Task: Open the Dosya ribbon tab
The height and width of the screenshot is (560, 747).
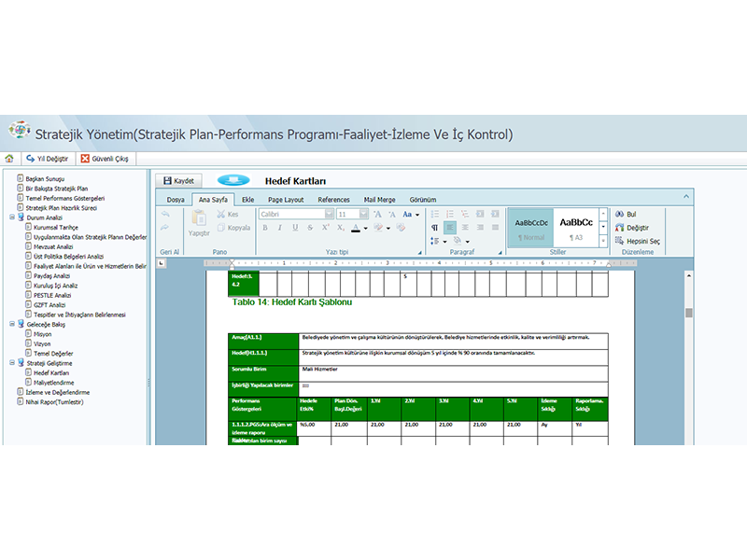Action: pos(176,200)
